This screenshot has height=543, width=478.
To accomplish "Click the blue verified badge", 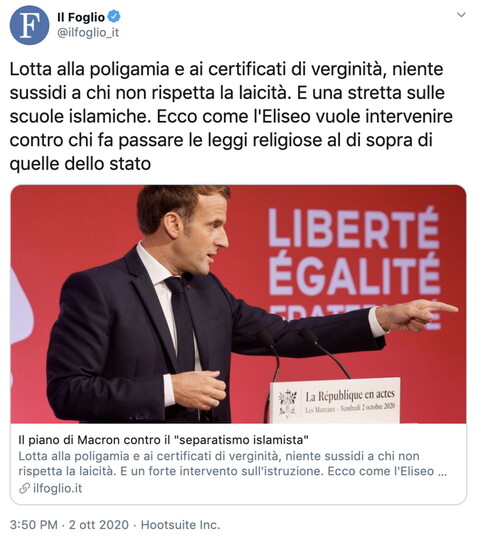I will tap(114, 16).
